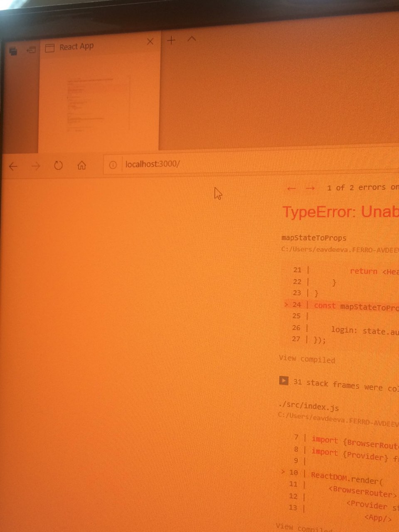The image size is (399, 532).
Task: Click the ./src/index.js file heading
Action: pos(309,406)
